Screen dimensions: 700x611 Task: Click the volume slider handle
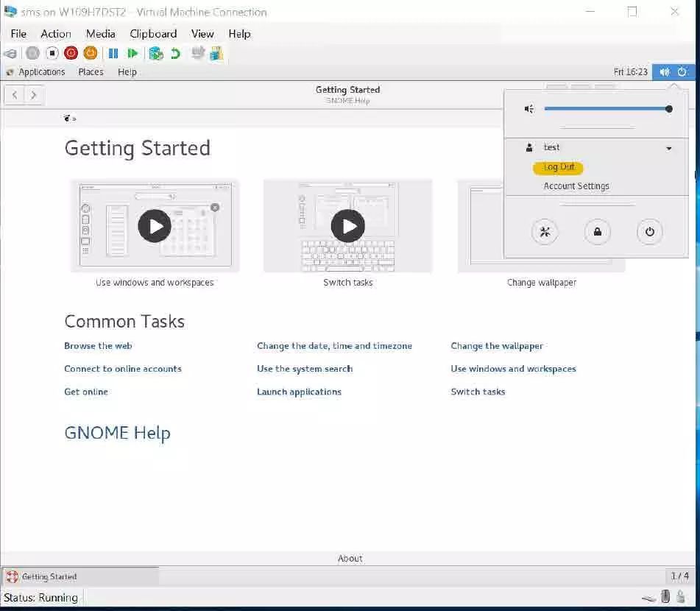(669, 109)
